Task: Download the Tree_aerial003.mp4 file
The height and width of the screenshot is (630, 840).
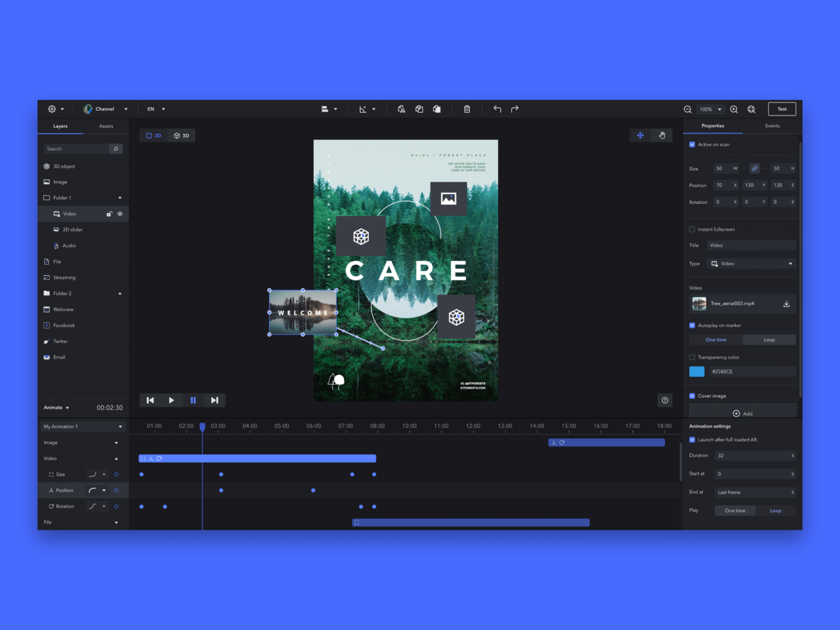Action: pyautogui.click(x=786, y=304)
